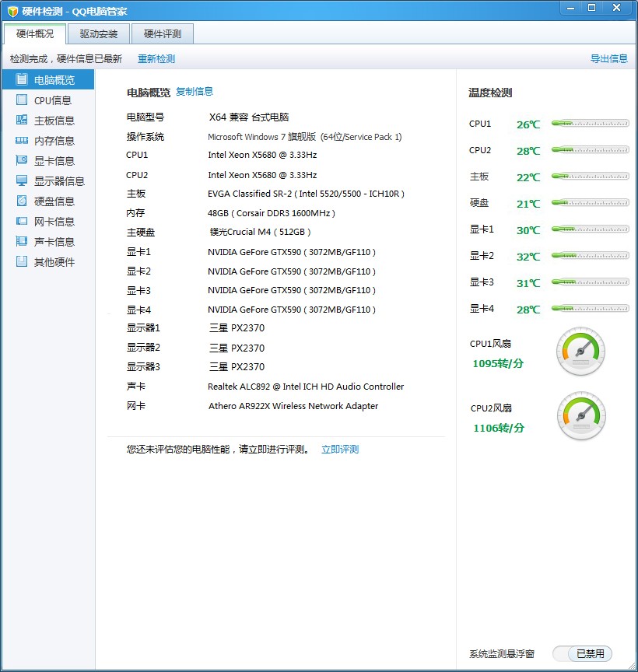
Task: Click the CPU1风扇 speed gauge
Action: (580, 352)
